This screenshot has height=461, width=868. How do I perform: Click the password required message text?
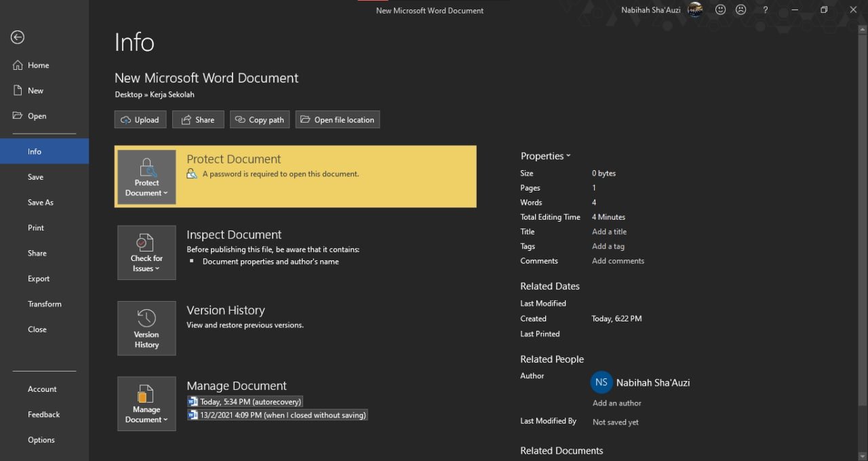(281, 174)
